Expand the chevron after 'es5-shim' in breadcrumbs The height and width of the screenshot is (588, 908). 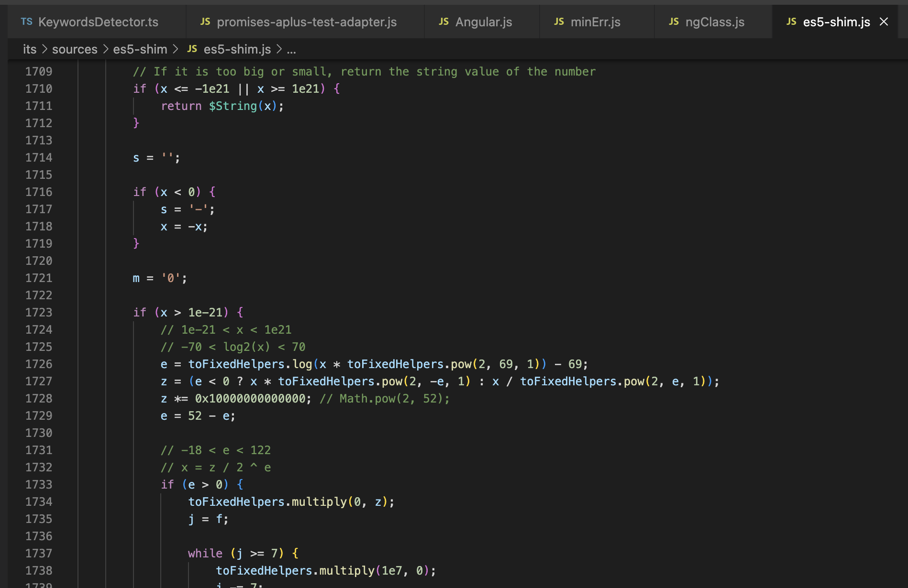175,49
